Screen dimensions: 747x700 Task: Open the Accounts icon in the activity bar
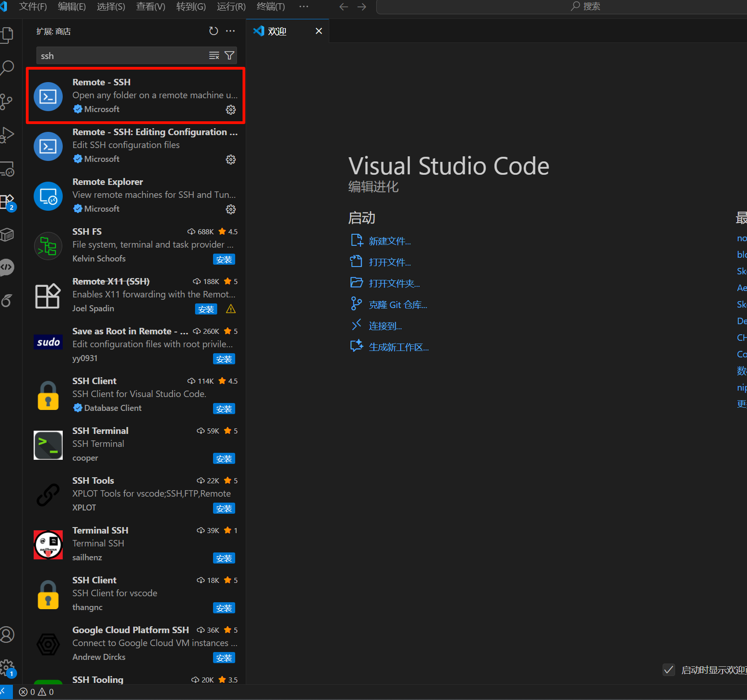point(7,635)
